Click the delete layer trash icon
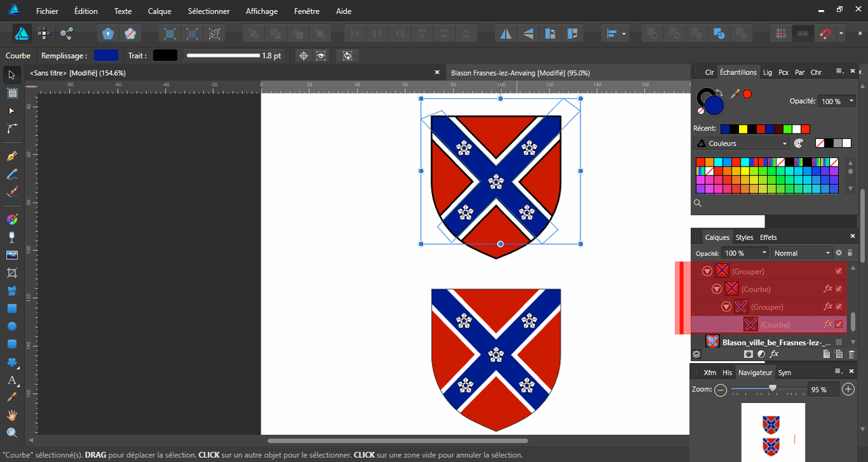This screenshot has height=462, width=868. (x=852, y=354)
